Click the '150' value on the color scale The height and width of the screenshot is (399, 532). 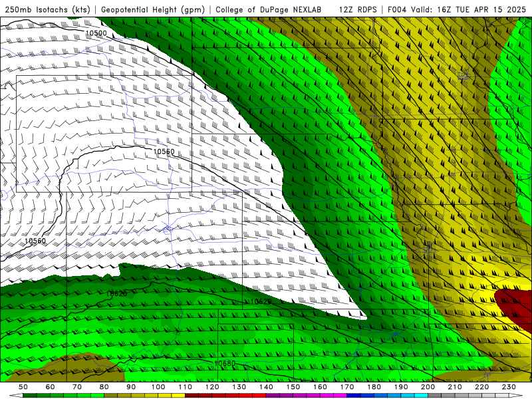[293, 387]
